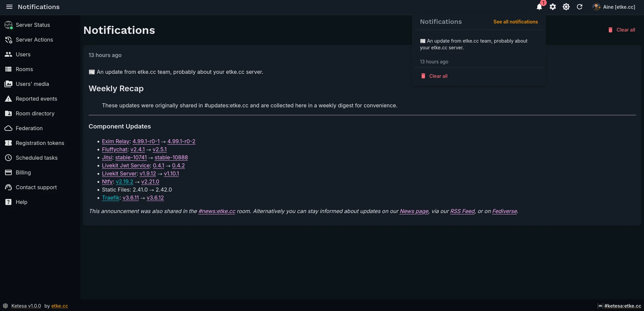Click the Scheduled tasks clock icon
Viewport: 644px width, 311px height.
pos(8,158)
